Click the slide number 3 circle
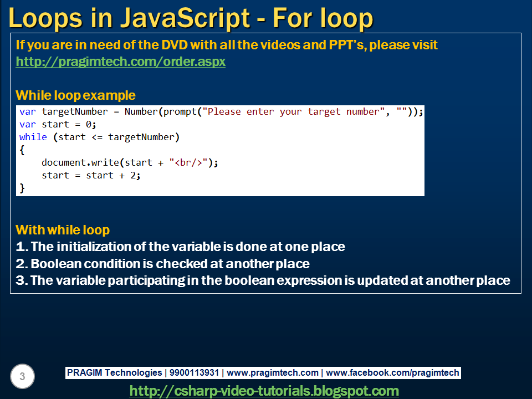Screen dimensions: 532x399 (x=22, y=376)
